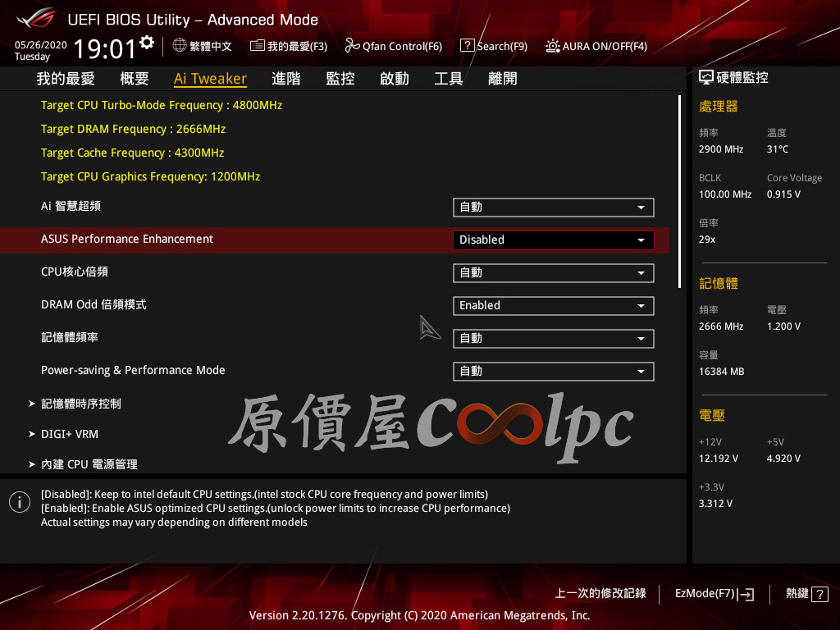
Task: Expand 記憶體時序控制 submenu
Action: click(x=81, y=404)
